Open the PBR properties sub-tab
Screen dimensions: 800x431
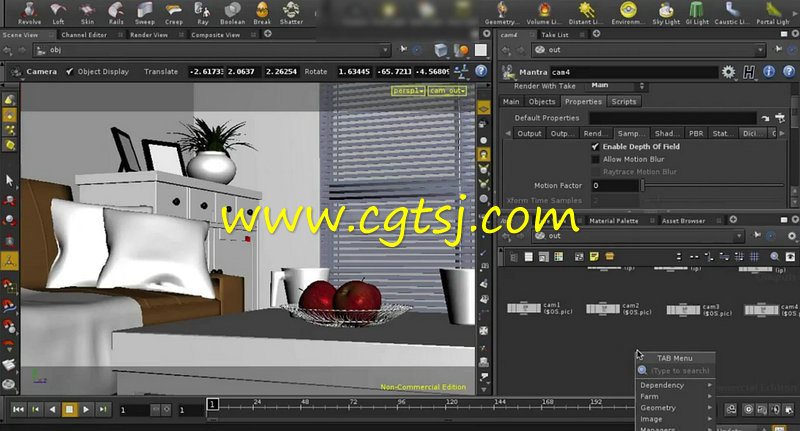click(696, 133)
